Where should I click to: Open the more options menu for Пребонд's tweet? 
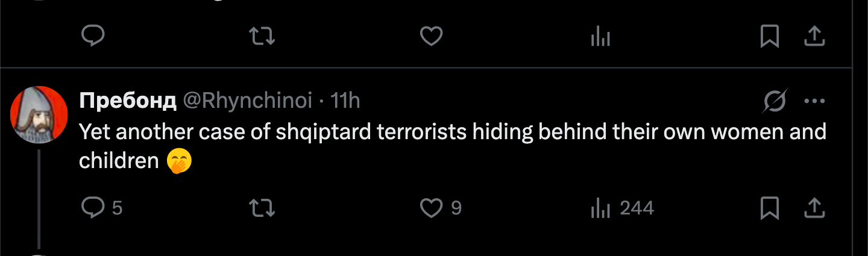pyautogui.click(x=815, y=102)
